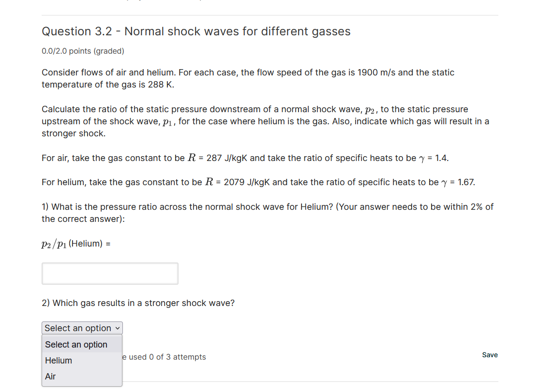
Task: Click the attempts counter text
Action: pyautogui.click(x=165, y=357)
